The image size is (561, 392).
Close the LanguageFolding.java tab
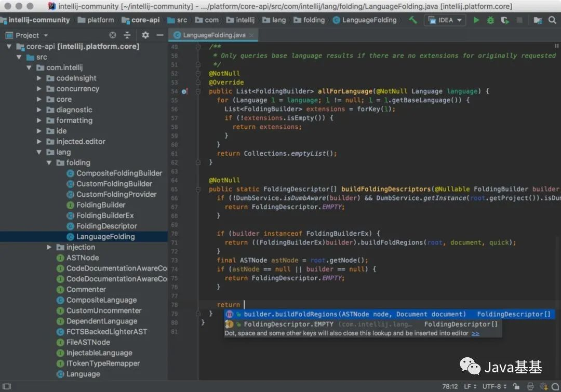pyautogui.click(x=251, y=35)
